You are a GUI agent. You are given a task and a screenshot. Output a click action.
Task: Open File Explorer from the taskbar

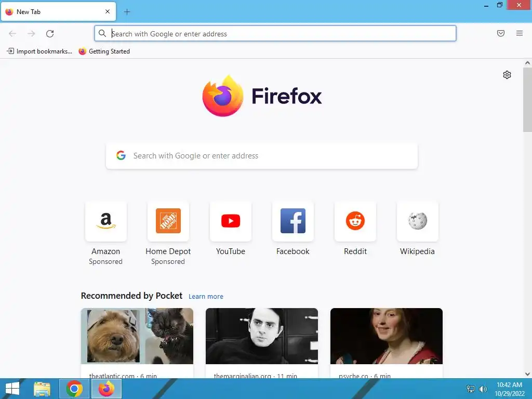(42, 389)
